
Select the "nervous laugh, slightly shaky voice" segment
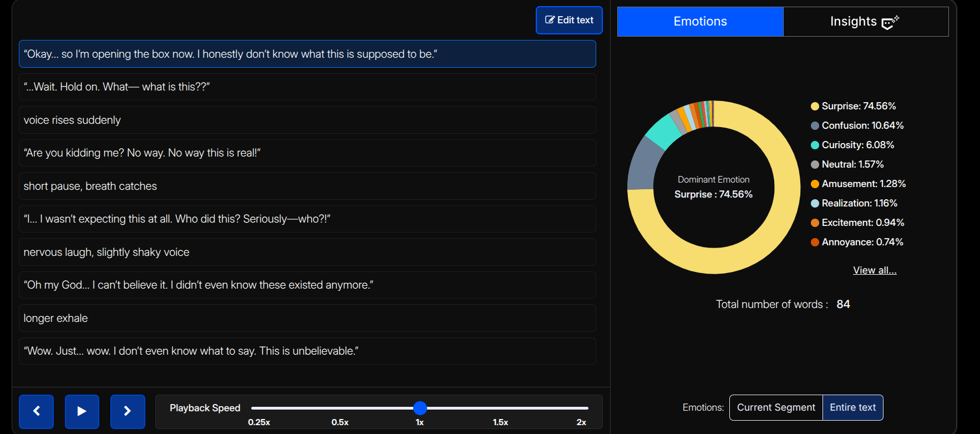coord(307,252)
